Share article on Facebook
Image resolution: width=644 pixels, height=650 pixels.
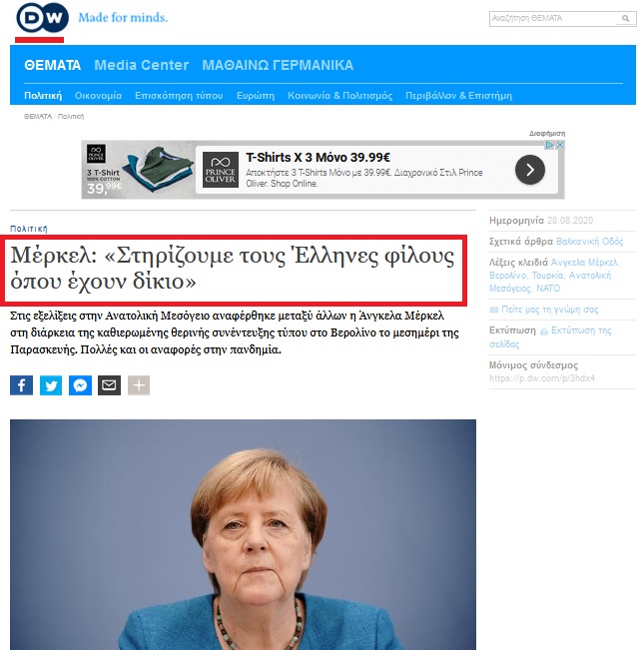[22, 385]
